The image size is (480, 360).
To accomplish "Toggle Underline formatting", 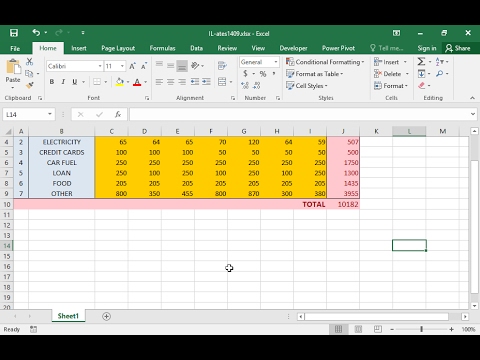I will pyautogui.click(x=75, y=82).
